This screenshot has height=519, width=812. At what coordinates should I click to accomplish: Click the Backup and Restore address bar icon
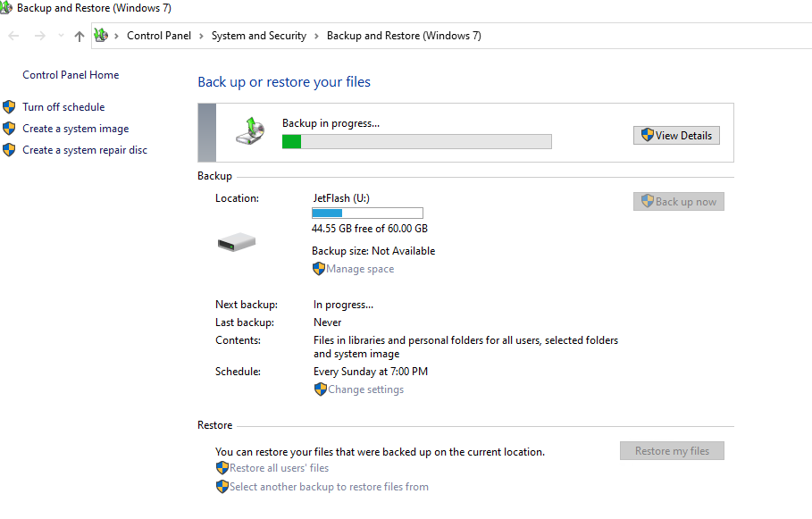101,35
